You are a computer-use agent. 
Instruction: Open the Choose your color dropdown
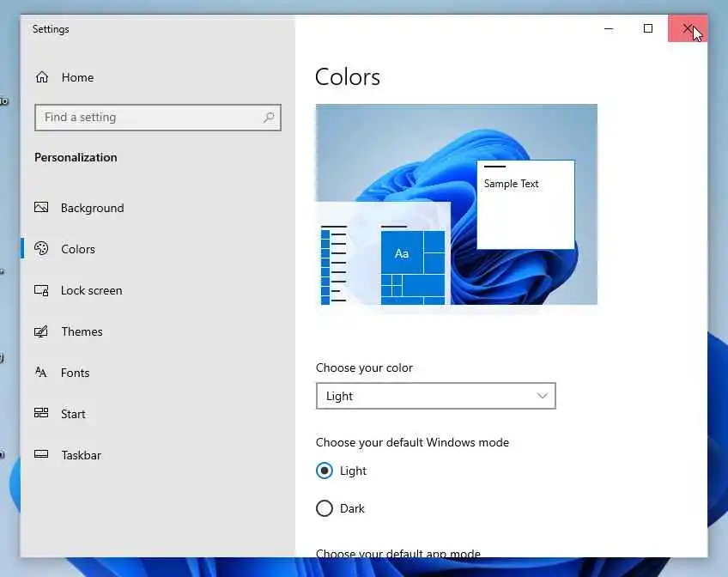(435, 396)
